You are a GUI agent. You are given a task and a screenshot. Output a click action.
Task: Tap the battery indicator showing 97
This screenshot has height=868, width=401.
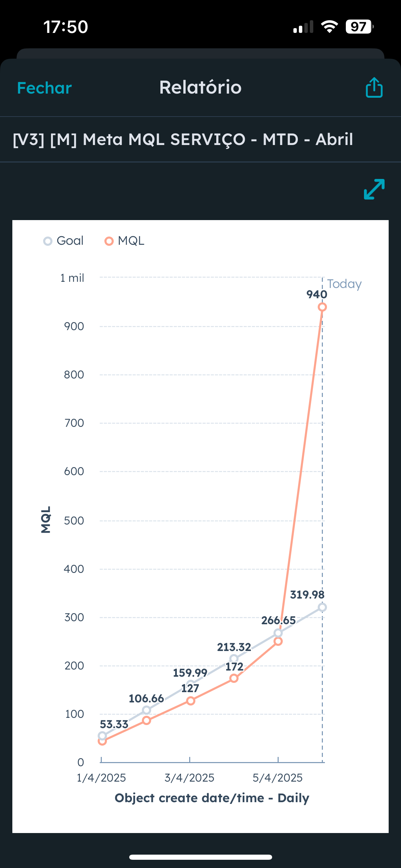point(359,27)
